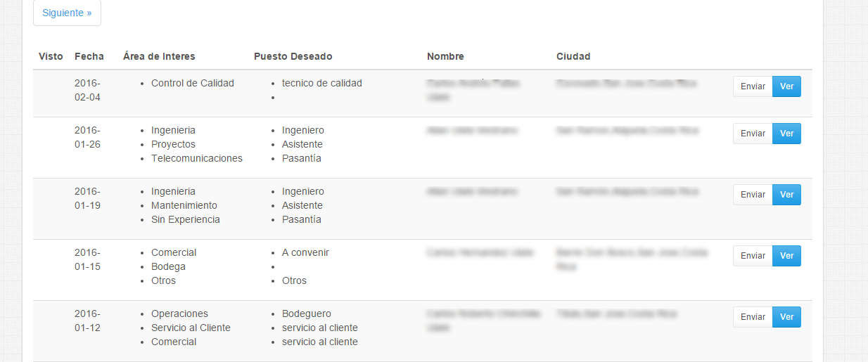
Task: Select the Puesto Deseado column header
Action: [x=293, y=56]
